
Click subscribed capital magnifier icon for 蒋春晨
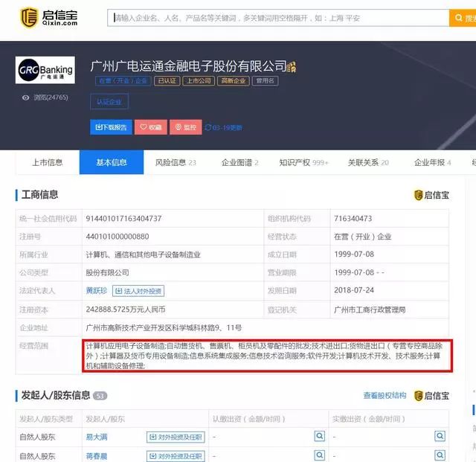point(319,455)
